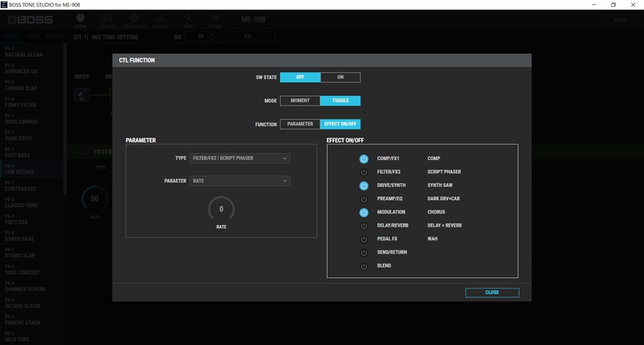This screenshot has height=345, width=644.
Task: Click the INIT TONE SETTING patch name
Action: pyautogui.click(x=114, y=37)
